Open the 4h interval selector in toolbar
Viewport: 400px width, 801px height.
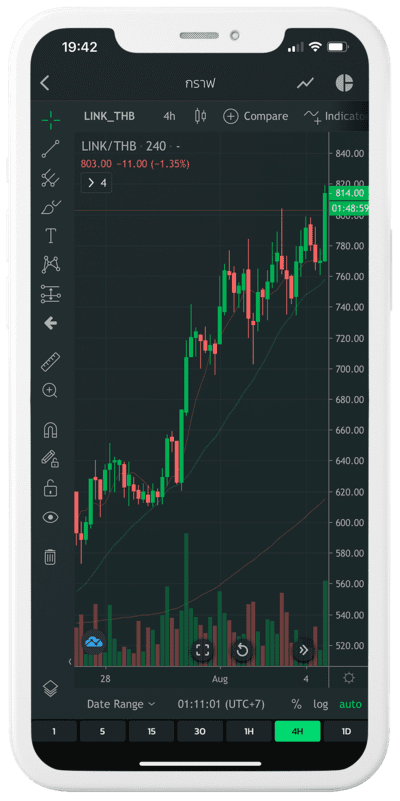point(169,116)
